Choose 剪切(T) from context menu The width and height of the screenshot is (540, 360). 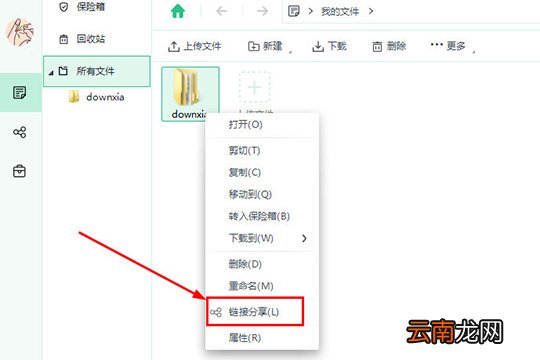[262, 151]
